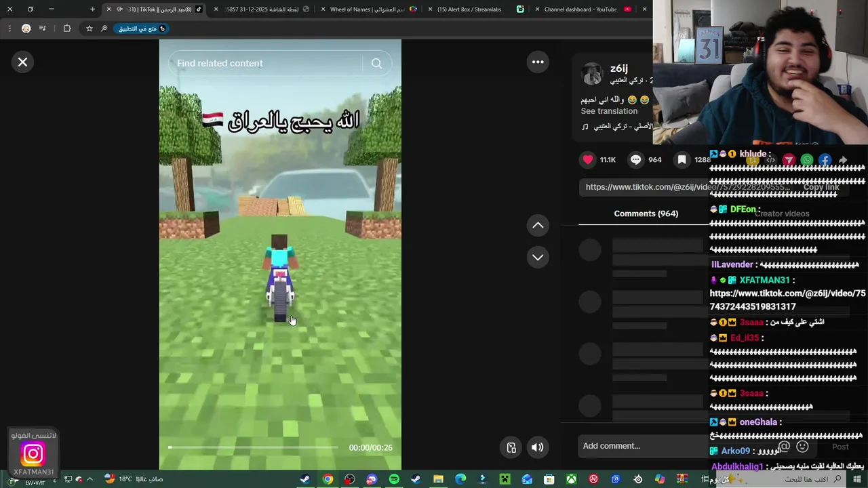Click See translation link

(x=609, y=111)
